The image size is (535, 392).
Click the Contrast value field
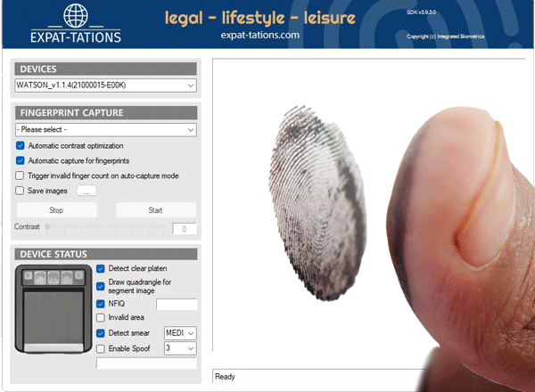184,229
